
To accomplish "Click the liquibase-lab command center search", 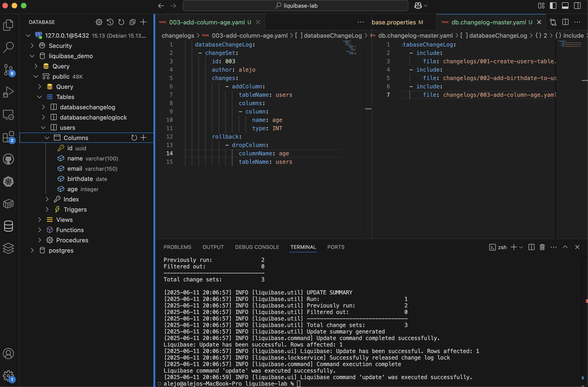I will pos(295,6).
